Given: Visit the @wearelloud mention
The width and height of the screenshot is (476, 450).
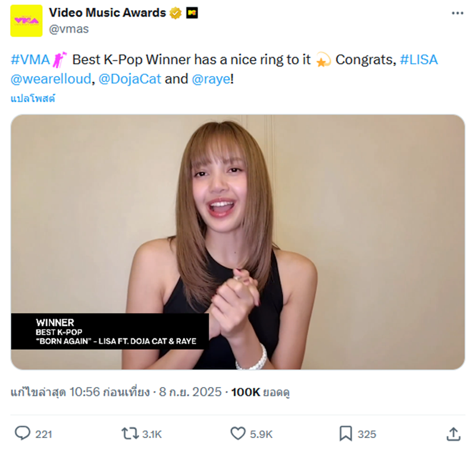Looking at the screenshot, I should tap(51, 78).
